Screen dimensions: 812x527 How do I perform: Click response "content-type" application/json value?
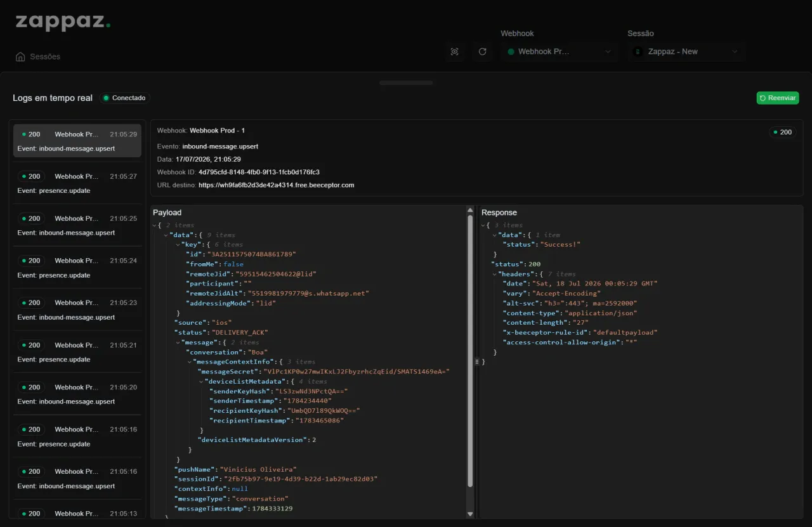600,313
